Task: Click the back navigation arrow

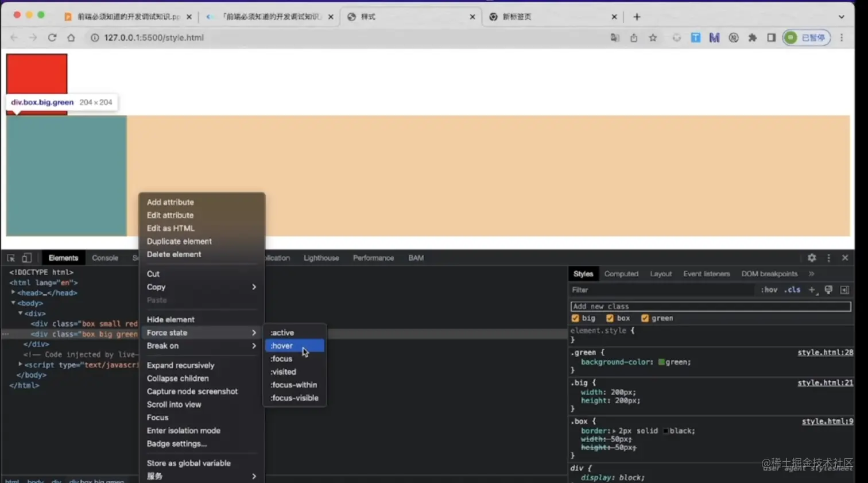Action: 14,37
